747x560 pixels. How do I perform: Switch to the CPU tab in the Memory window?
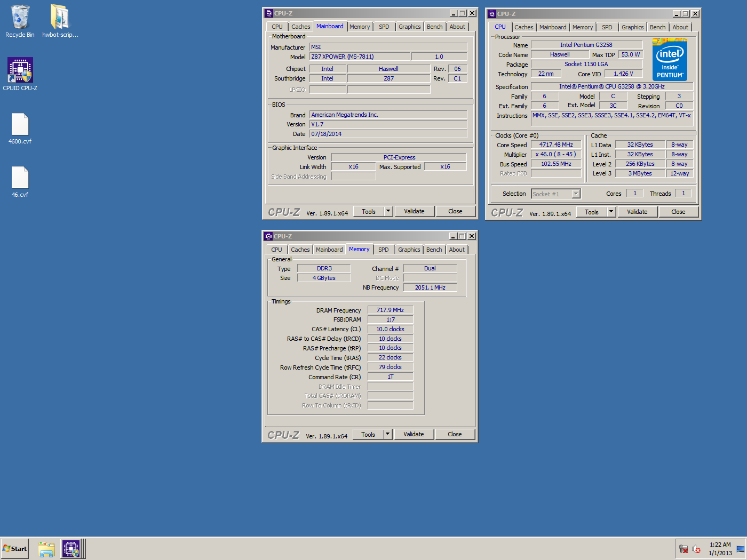coord(276,250)
